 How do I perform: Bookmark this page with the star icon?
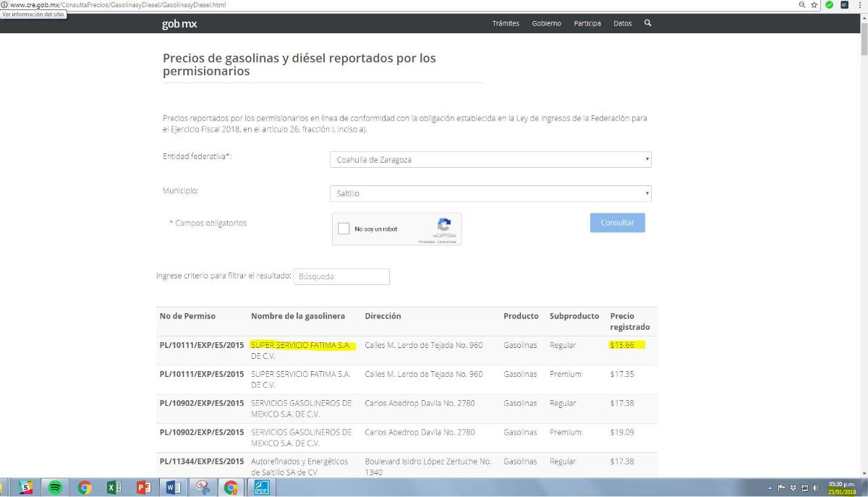coord(814,4)
